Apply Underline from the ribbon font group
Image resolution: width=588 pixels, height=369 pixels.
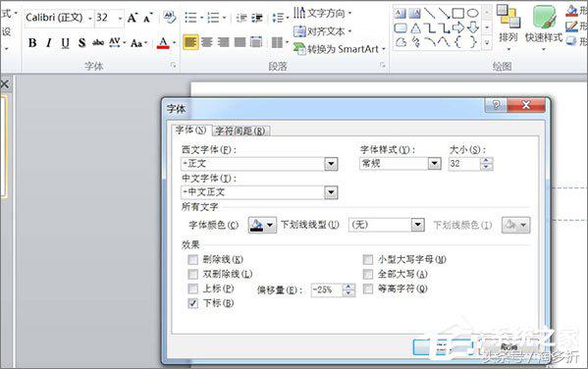[65, 43]
